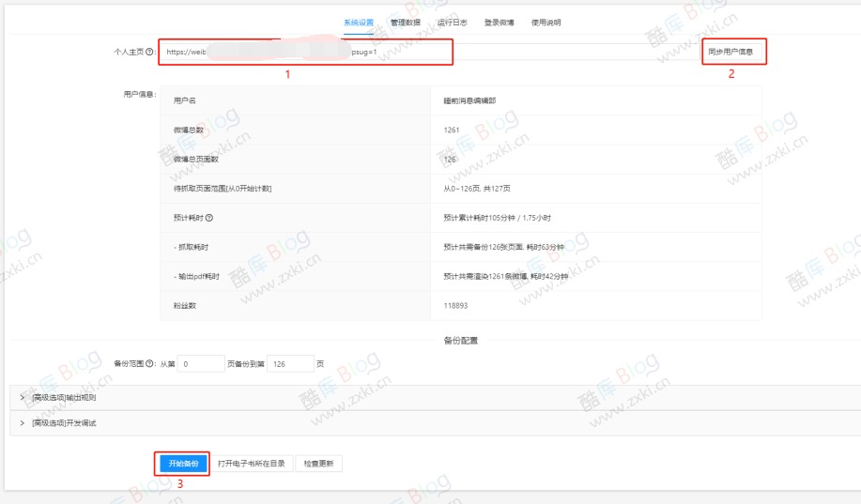Select the 输出pdf value 耗时42分钟
Image resolution: width=861 pixels, height=504 pixels.
pos(549,276)
